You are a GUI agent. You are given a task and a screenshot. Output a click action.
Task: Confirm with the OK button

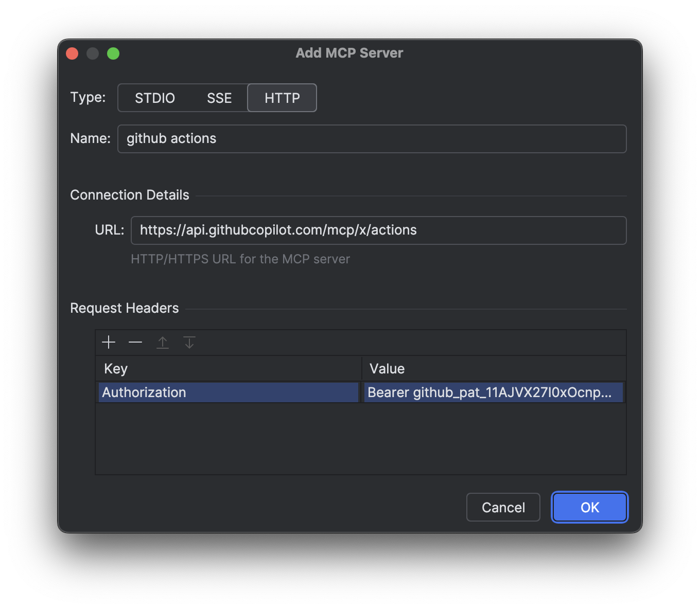point(589,508)
